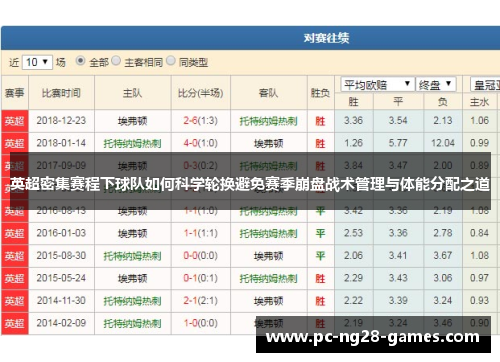Click 英超 tag in 2014-02-09 row
Image resolution: width=500 pixels, height=362 pixels.
(14, 323)
